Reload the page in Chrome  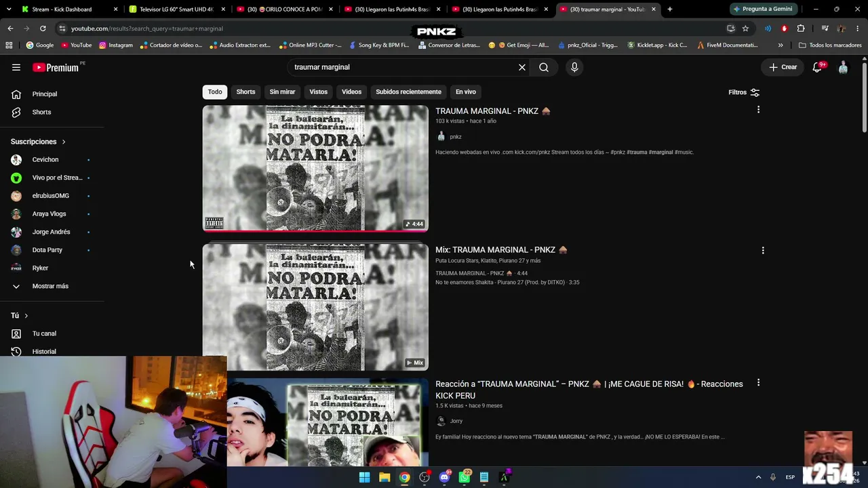(43, 28)
